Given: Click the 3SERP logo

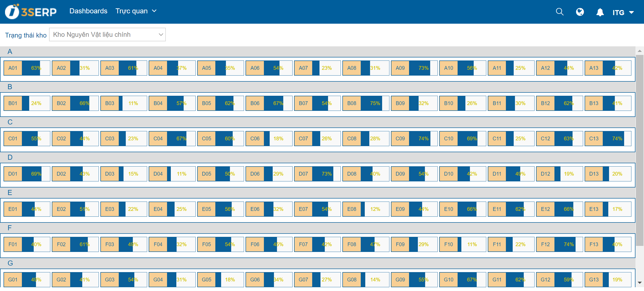Looking at the screenshot, I should [31, 12].
